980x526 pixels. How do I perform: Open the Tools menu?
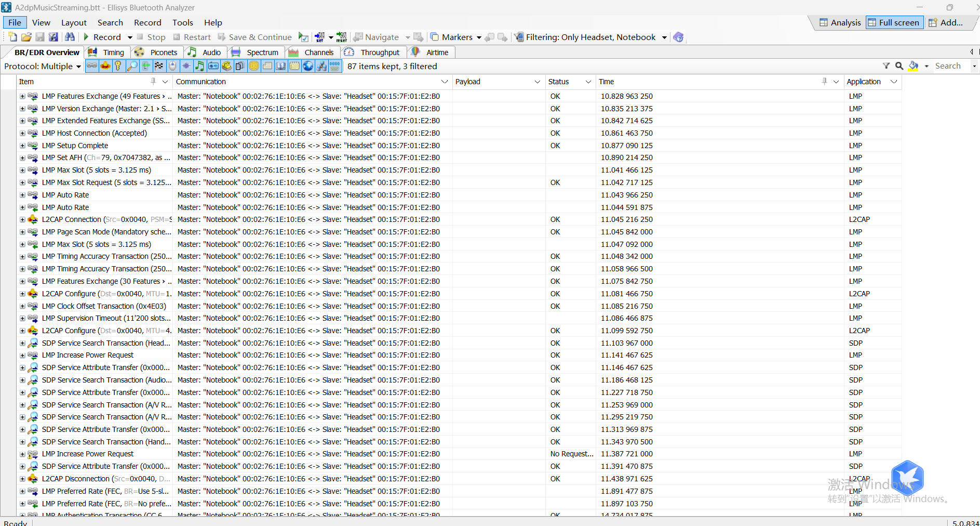(183, 22)
